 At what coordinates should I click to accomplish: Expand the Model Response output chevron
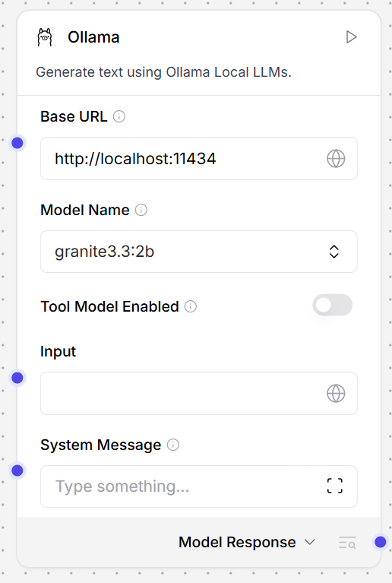point(310,543)
